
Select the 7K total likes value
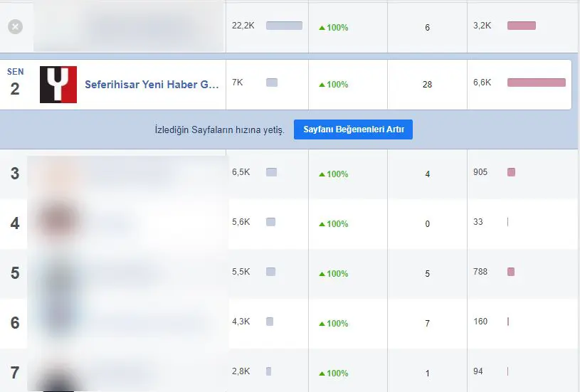coord(238,83)
